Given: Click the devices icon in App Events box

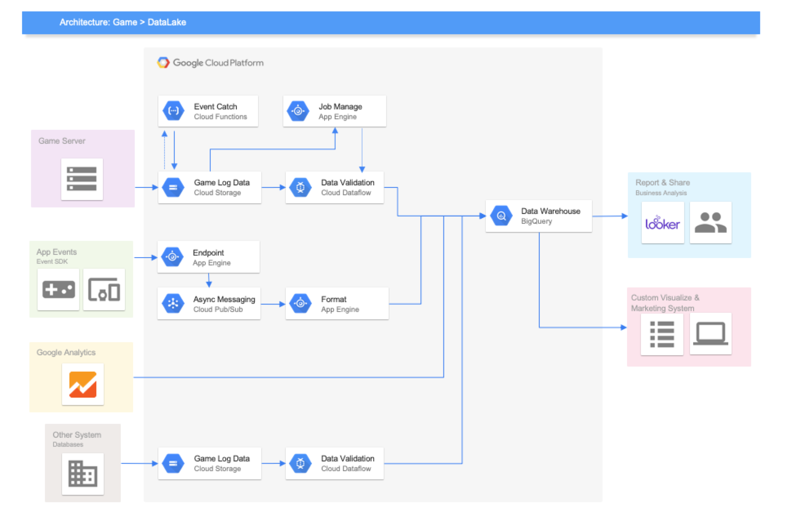Looking at the screenshot, I should [104, 289].
